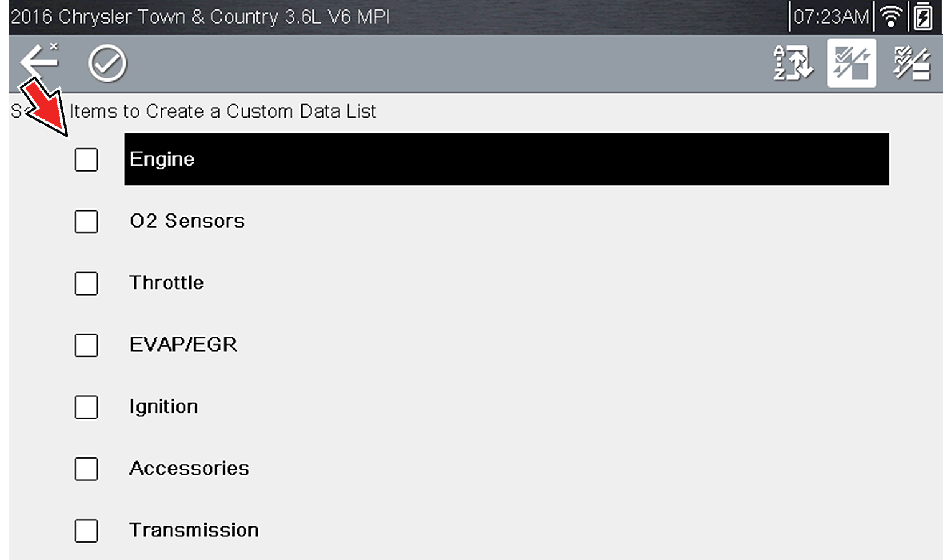Click the highlighted select/deselect all icon

tap(852, 63)
